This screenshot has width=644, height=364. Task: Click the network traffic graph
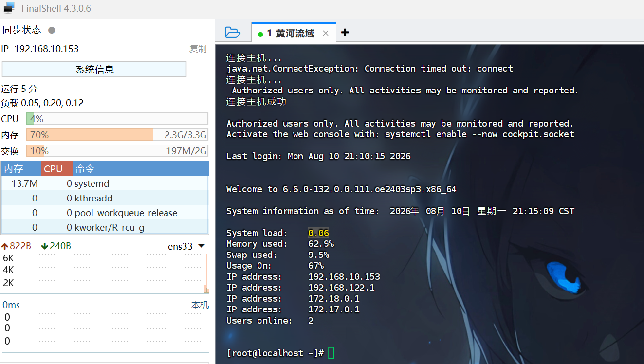coord(105,273)
